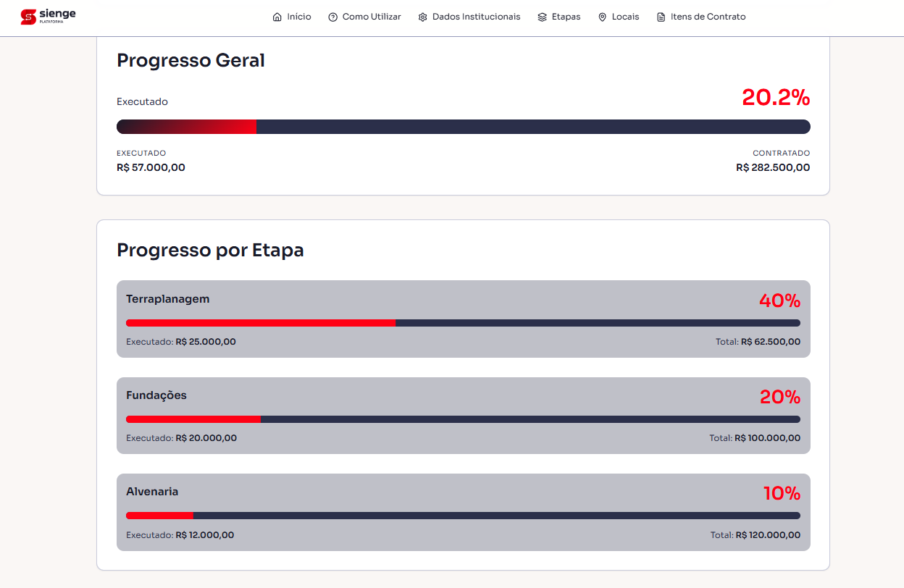
Task: Click the Alvenaria progress bar
Action: click(463, 516)
